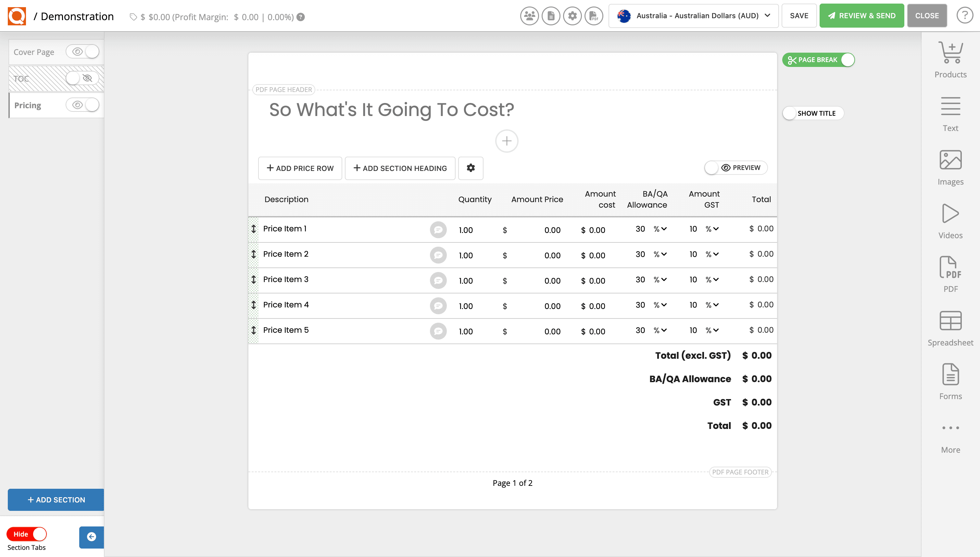Select the Text block icon

point(950,107)
